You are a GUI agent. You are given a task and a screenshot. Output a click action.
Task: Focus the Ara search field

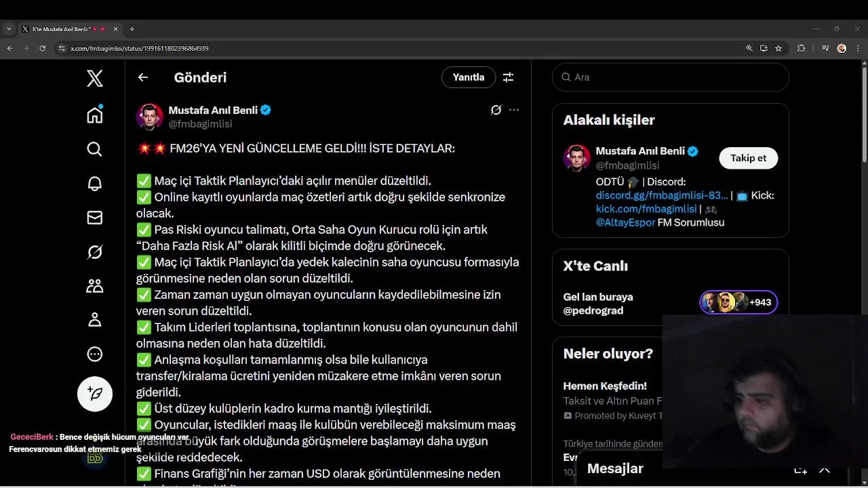click(671, 77)
